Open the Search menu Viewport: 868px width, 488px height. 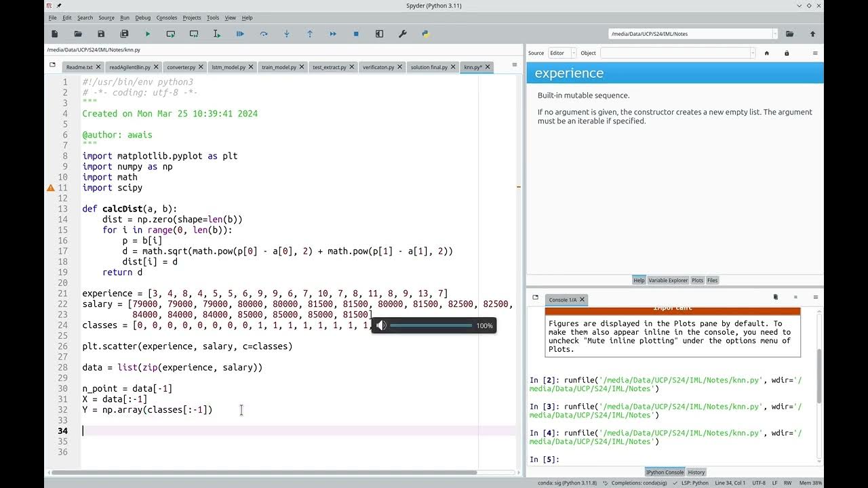[85, 18]
